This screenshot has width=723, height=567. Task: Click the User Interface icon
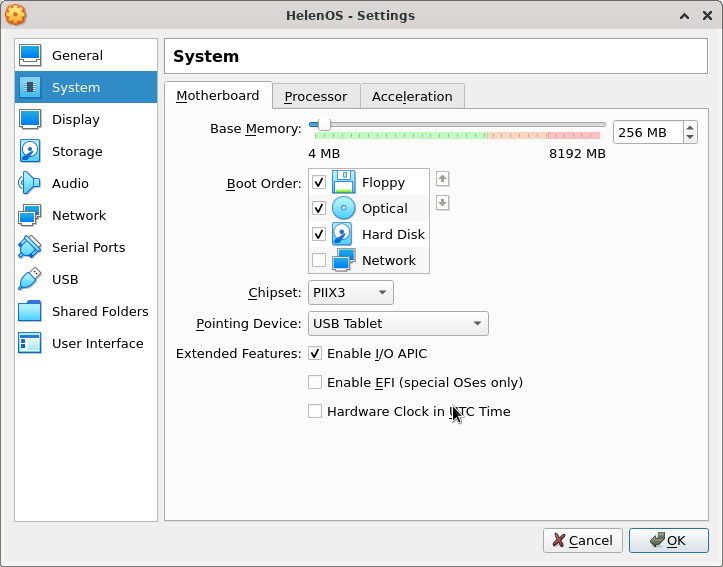tap(30, 344)
